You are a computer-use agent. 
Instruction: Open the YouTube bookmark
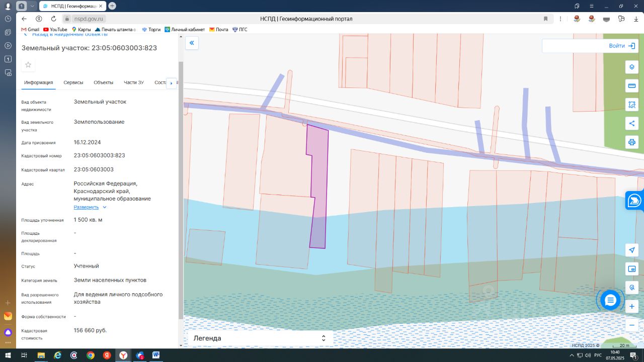tap(55, 30)
